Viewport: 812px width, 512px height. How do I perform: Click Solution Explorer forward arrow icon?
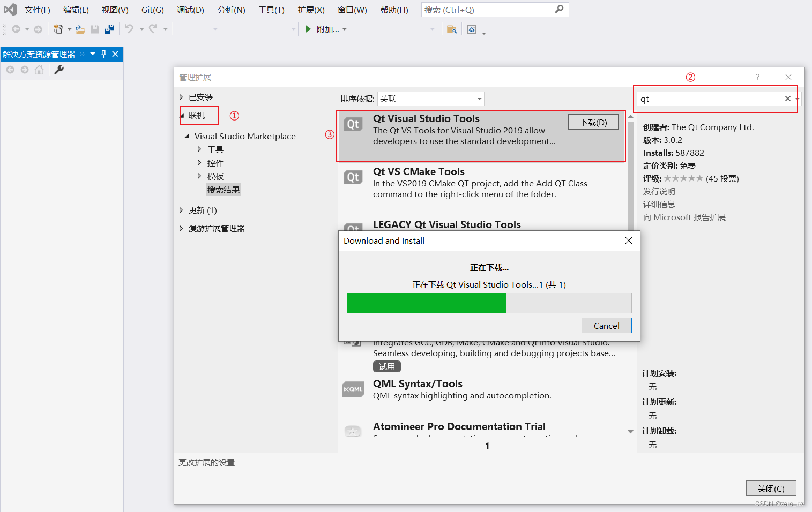click(25, 70)
